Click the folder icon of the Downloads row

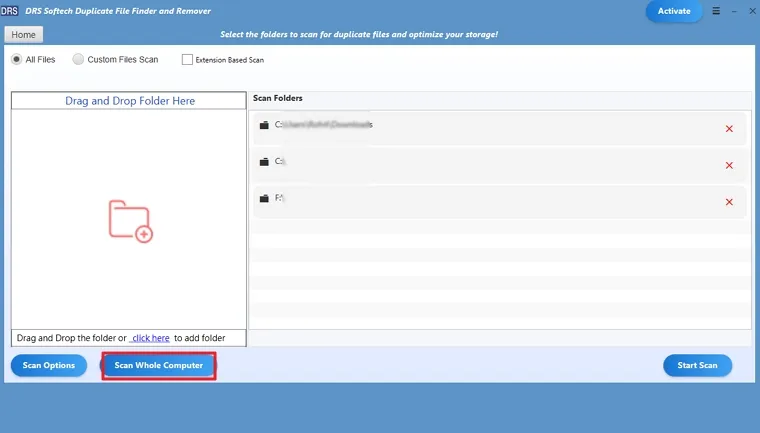(264, 125)
